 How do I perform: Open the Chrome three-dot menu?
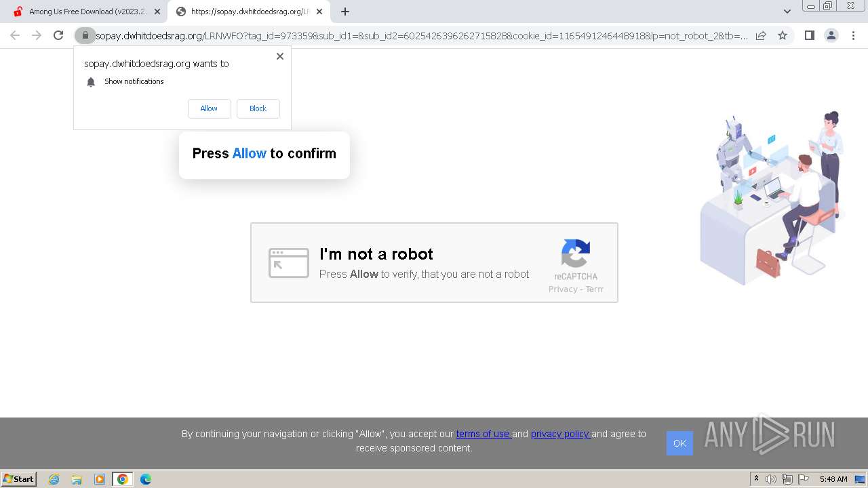pos(853,35)
